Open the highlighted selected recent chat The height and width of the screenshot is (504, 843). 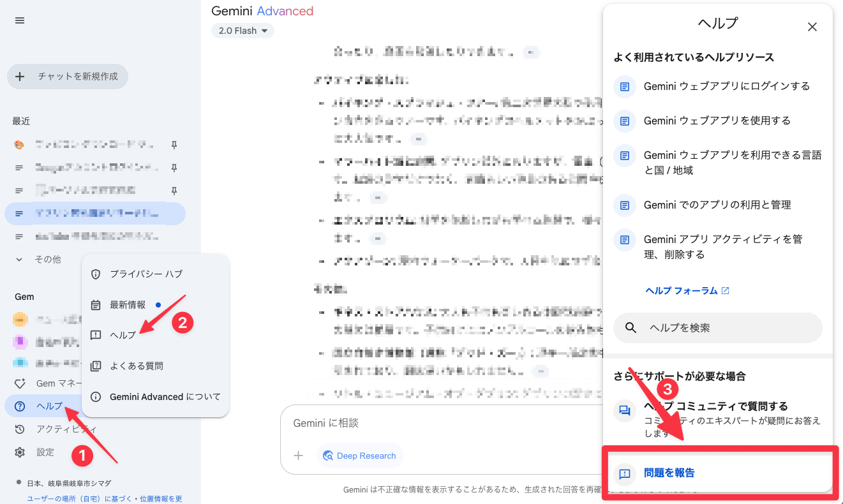coord(95,214)
